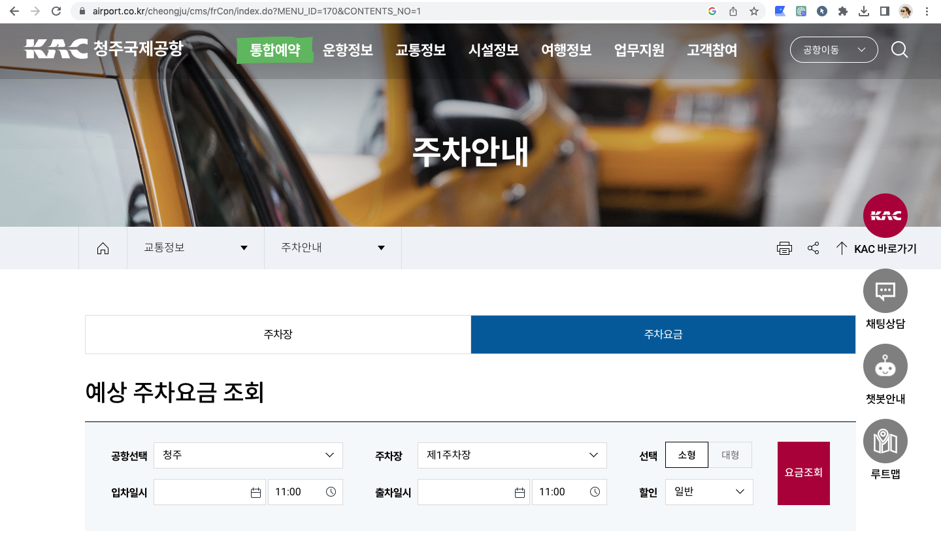Open 채팅상담 chat consultation icon
The image size is (941, 560).
[885, 291]
